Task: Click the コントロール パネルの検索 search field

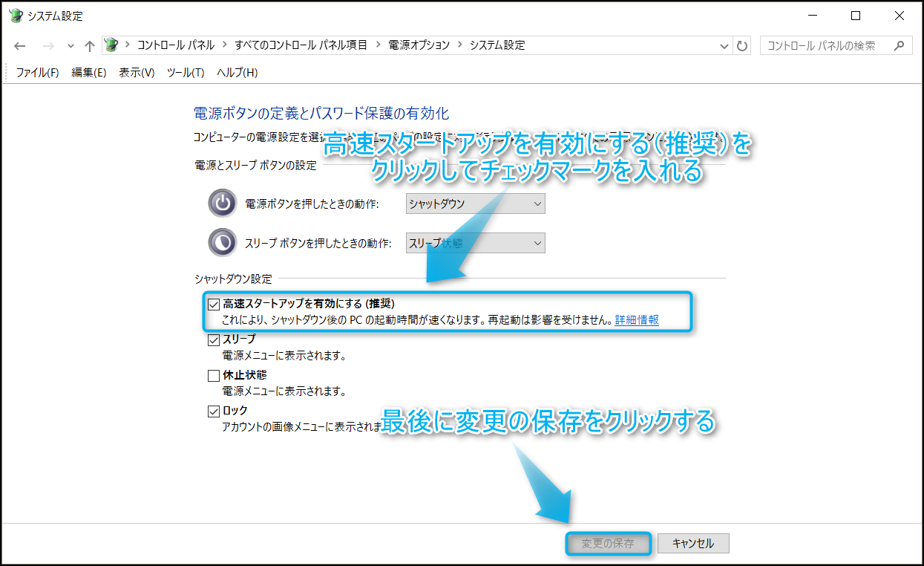Action: click(x=824, y=45)
